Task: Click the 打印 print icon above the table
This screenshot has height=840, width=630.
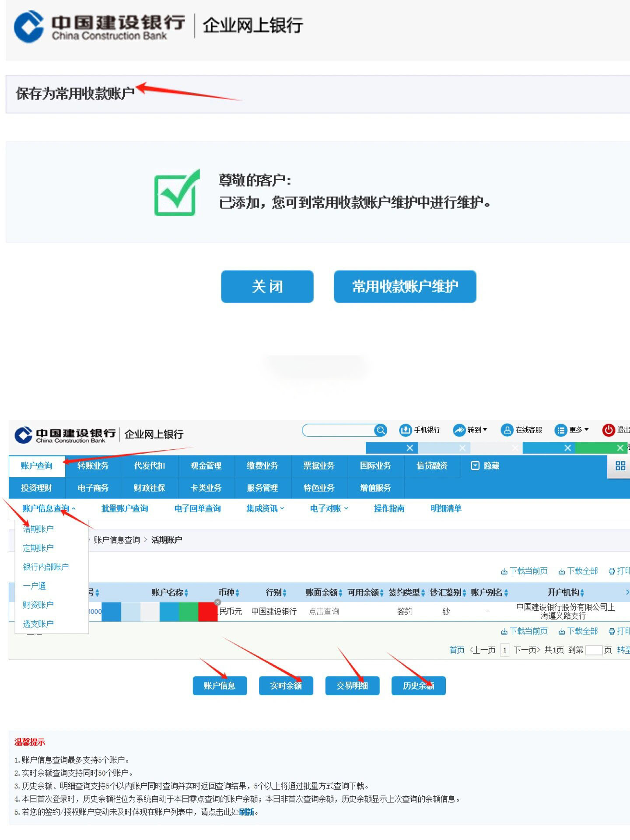Action: coord(612,571)
